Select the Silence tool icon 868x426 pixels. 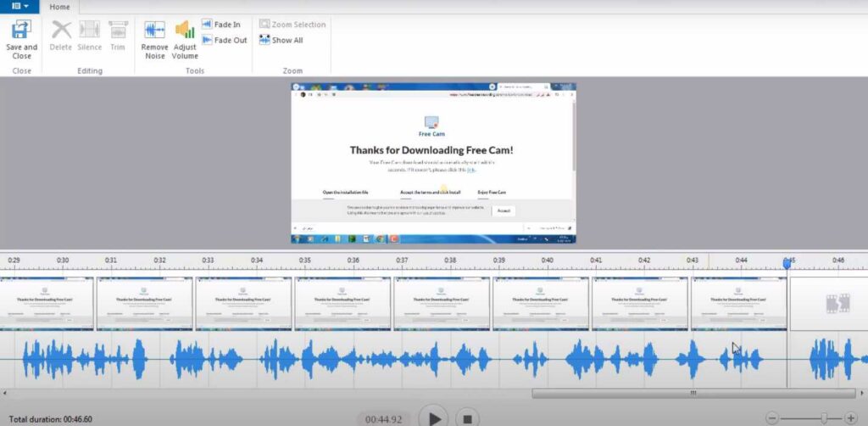point(89,30)
